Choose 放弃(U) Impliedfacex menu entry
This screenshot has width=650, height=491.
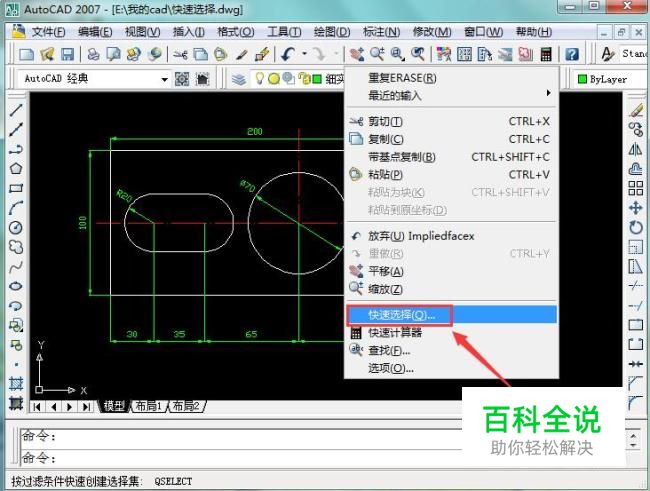[x=452, y=236]
